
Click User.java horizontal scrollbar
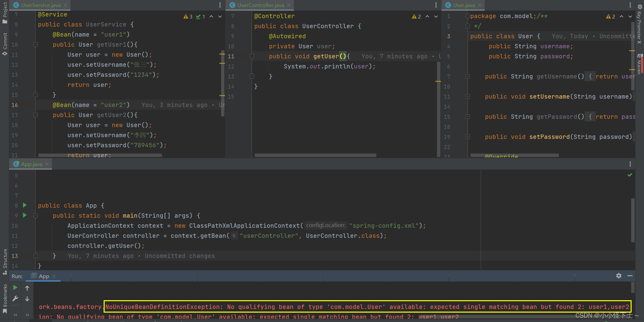click(515, 155)
